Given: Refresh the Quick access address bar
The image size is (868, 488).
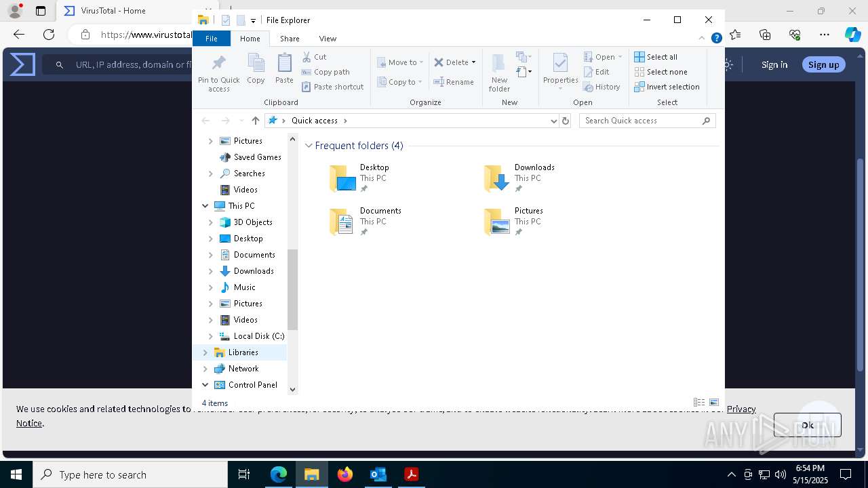Looking at the screenshot, I should [x=566, y=121].
